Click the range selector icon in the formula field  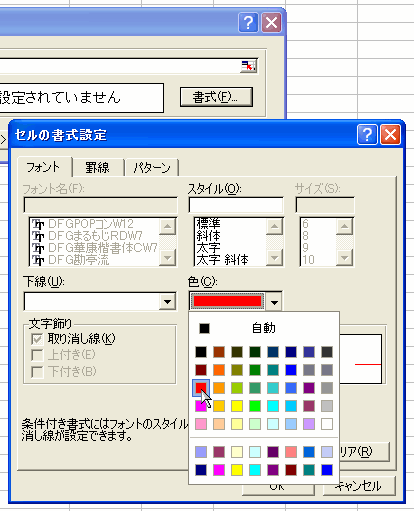(x=248, y=66)
